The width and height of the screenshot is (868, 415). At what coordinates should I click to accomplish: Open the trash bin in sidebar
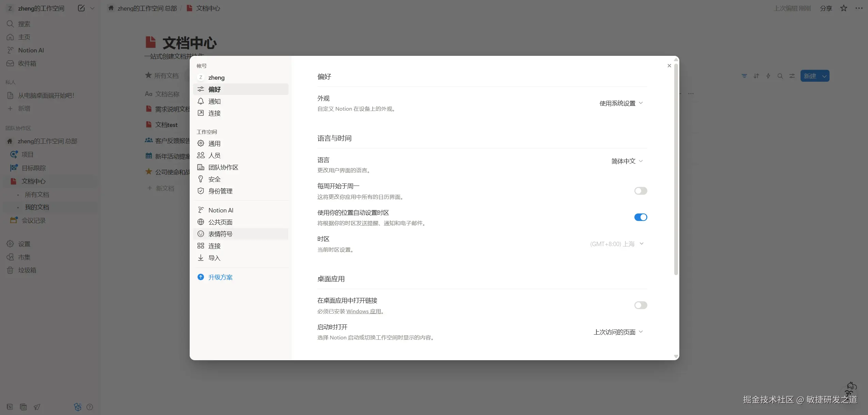click(x=27, y=270)
